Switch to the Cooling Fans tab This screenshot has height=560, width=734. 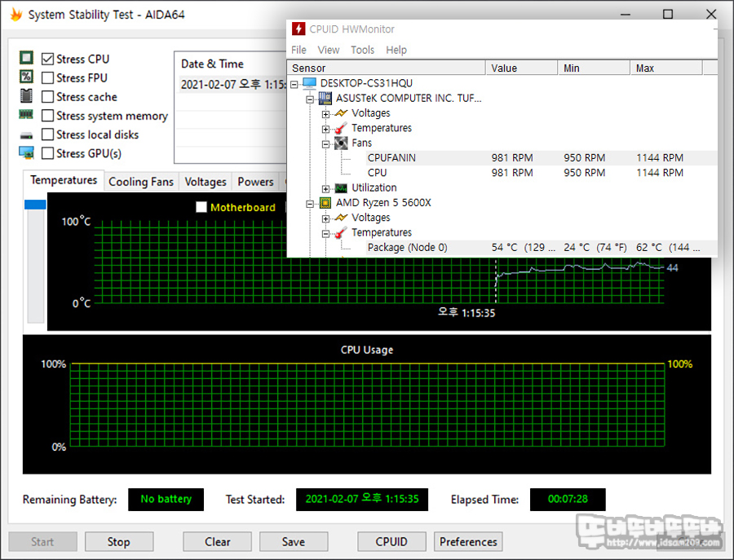pos(141,182)
